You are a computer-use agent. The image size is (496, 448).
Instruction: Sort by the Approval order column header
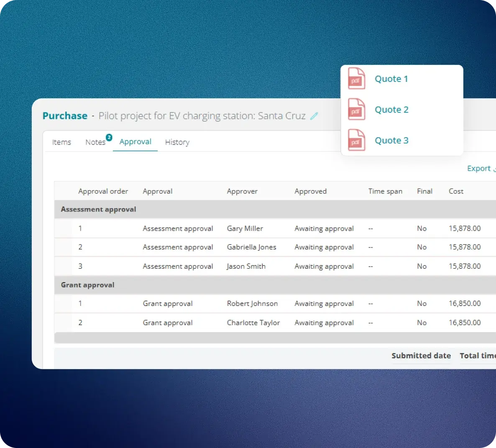[103, 191]
